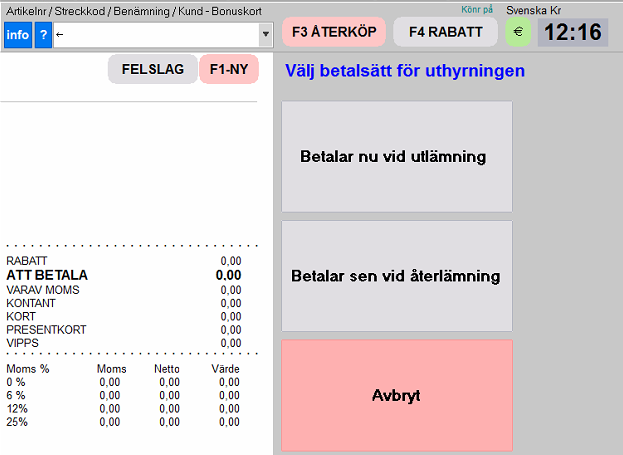Click the ATT BETALA total amount
The width and height of the screenshot is (623, 455).
228,275
